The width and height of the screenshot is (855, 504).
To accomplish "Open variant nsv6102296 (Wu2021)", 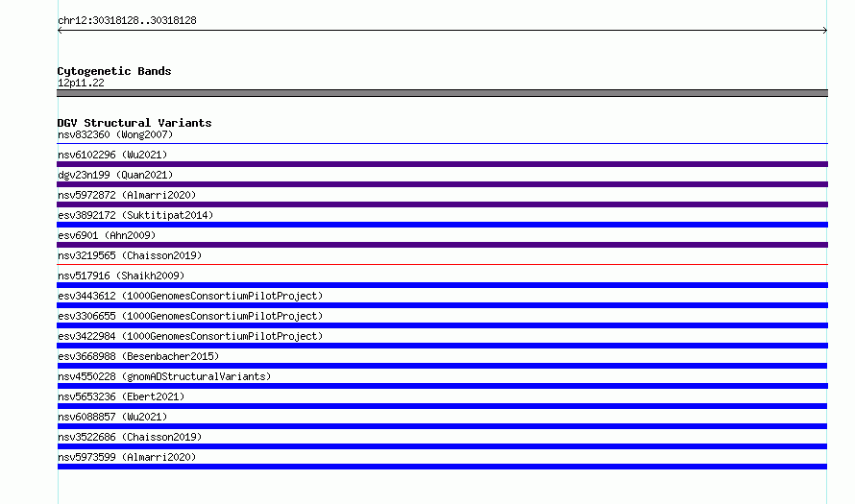I will 112,155.
